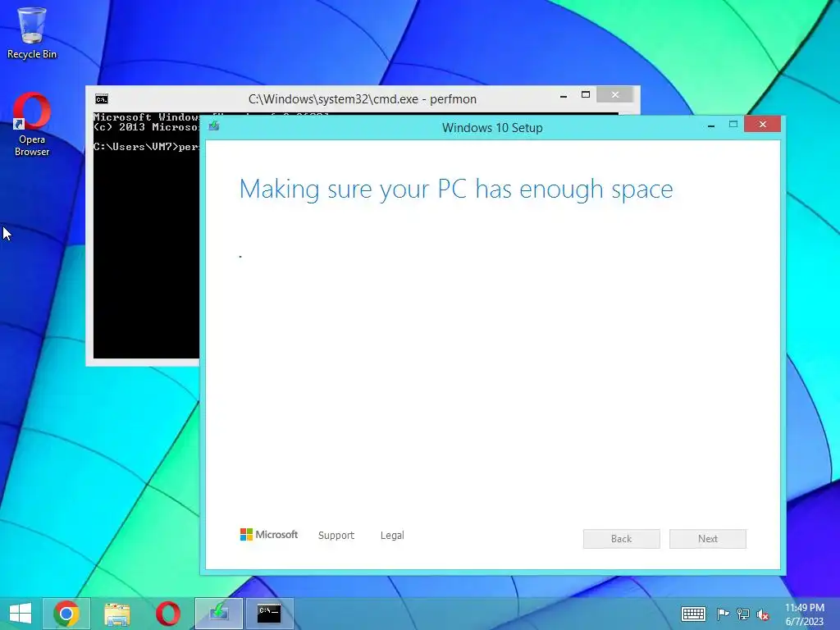
Task: Open the Windows Start button
Action: click(21, 614)
